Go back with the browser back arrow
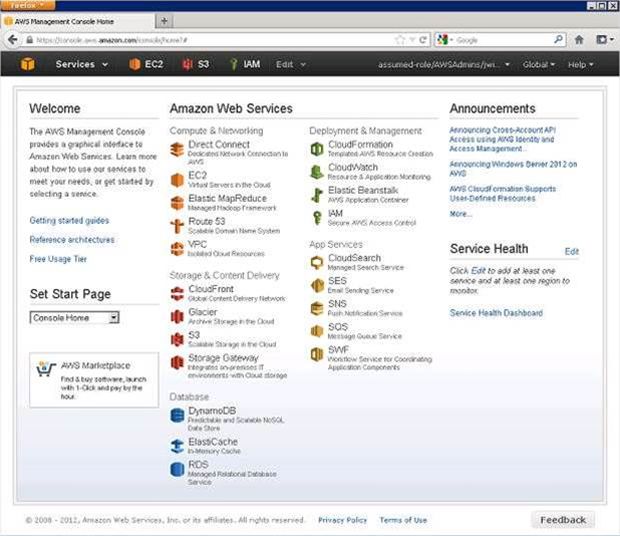The width and height of the screenshot is (620, 536). (x=13, y=40)
